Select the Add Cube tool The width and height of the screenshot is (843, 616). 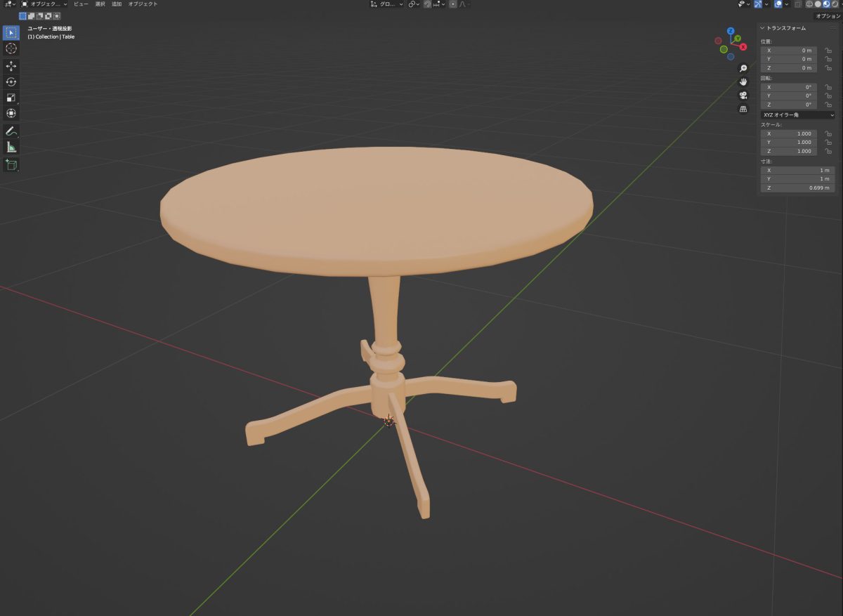pos(11,165)
